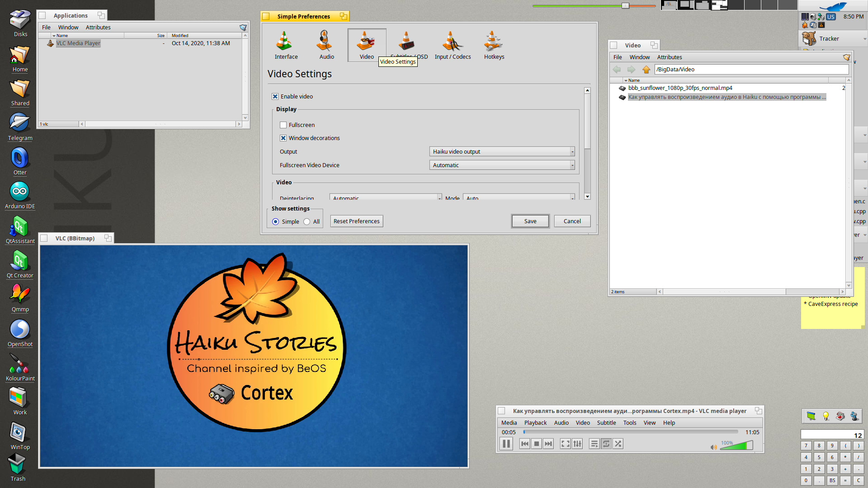Click the BS key on the calculator
The height and width of the screenshot is (488, 868).
pos(832,481)
